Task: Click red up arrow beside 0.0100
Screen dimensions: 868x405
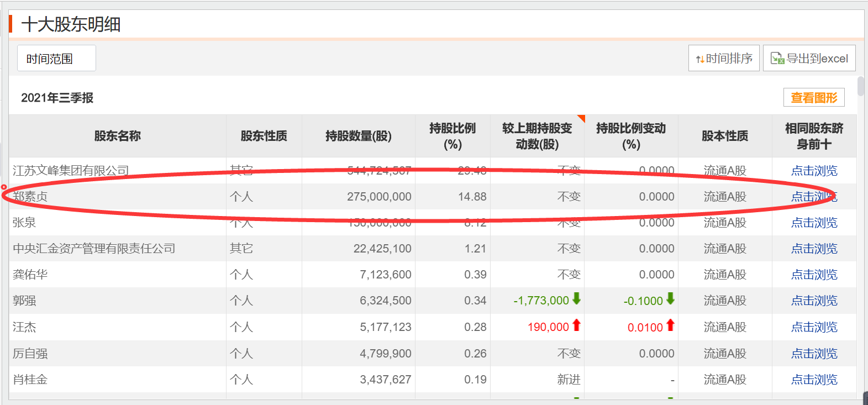Action: (670, 325)
